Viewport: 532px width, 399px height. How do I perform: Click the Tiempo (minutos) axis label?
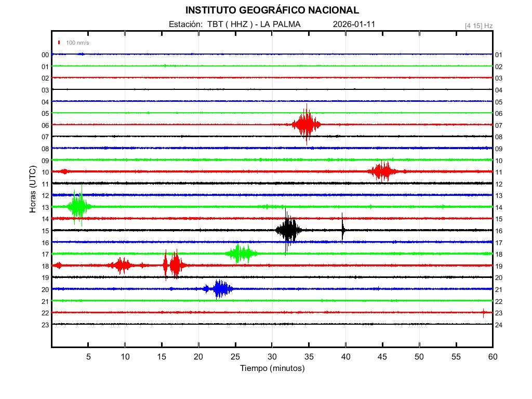pyautogui.click(x=272, y=368)
